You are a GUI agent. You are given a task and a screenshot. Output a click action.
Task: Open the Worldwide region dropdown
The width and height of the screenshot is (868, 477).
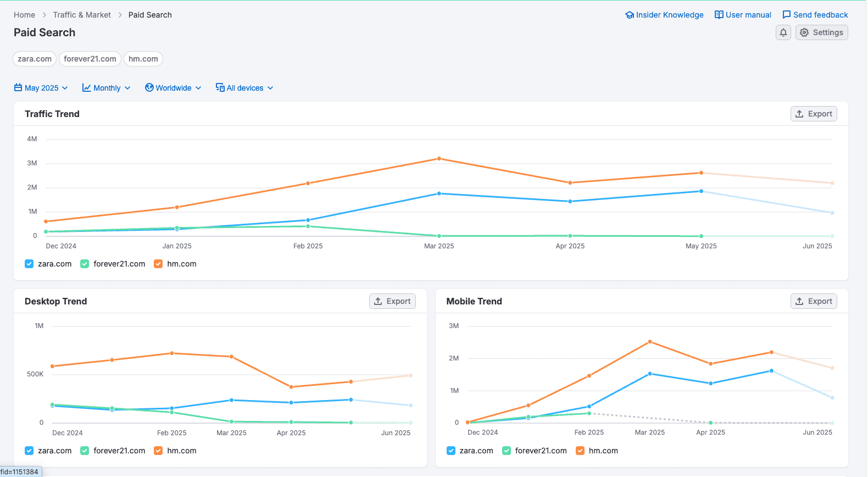point(173,88)
